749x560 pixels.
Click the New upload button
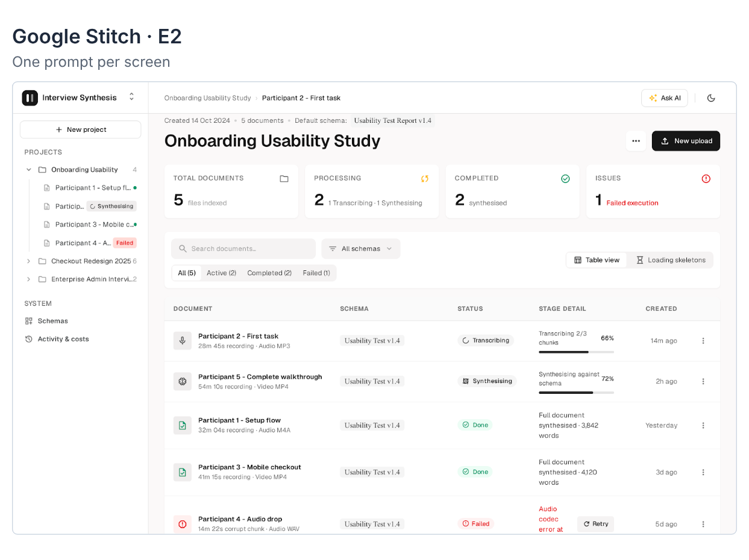pyautogui.click(x=686, y=141)
